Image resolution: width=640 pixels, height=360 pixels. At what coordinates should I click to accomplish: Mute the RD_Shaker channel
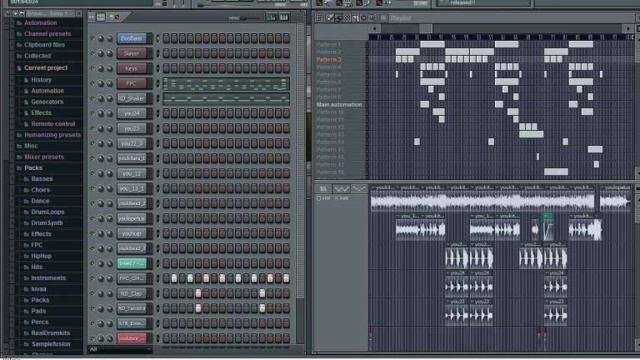[92, 99]
